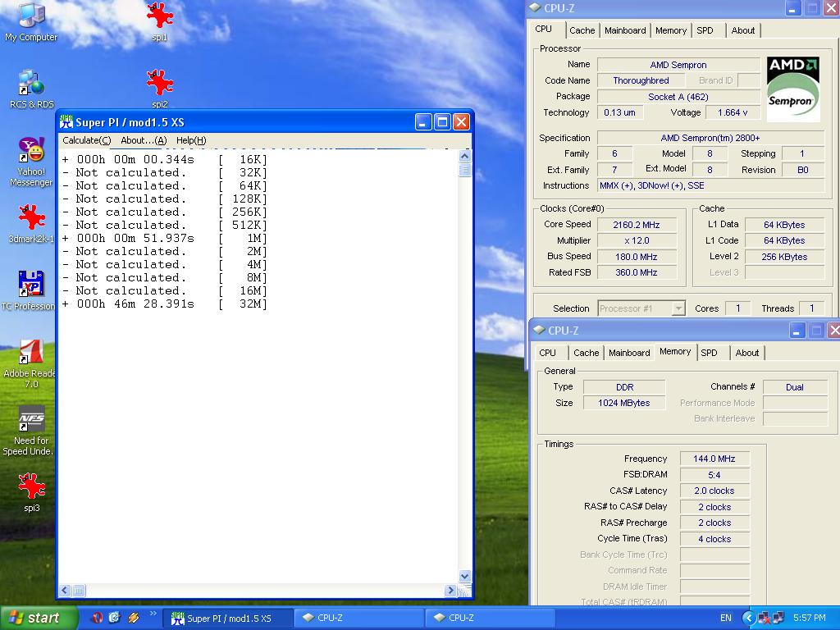Image resolution: width=840 pixels, height=630 pixels.
Task: Click the memory Frequency 144.0 MHz value
Action: [x=714, y=459]
